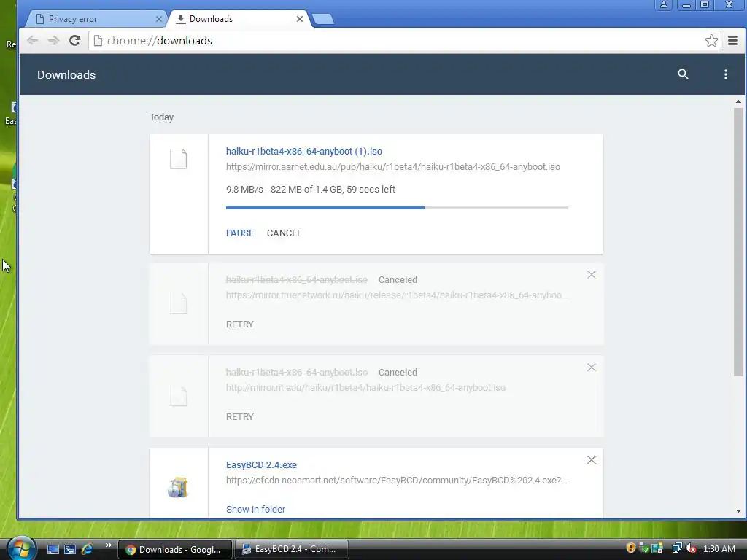Reload the downloads page

tap(75, 41)
